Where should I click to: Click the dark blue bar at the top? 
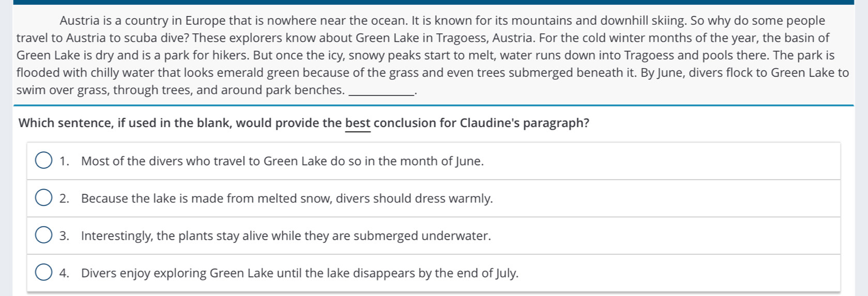pyautogui.click(x=433, y=2)
